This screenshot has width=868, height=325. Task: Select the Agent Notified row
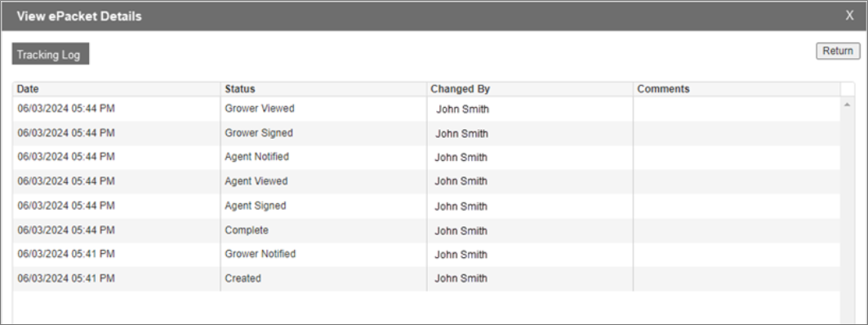[x=426, y=158]
